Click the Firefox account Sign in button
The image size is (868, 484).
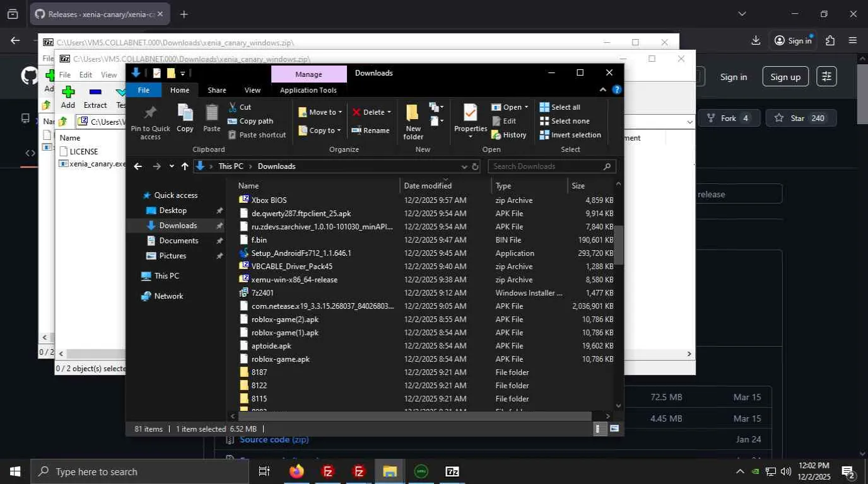(x=793, y=40)
